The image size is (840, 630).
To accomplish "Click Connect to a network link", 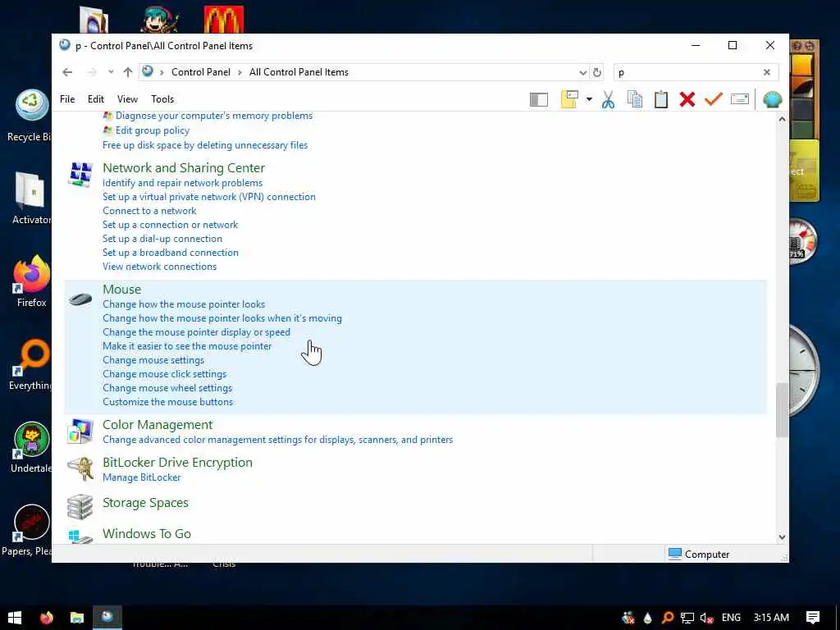I will 149,211.
